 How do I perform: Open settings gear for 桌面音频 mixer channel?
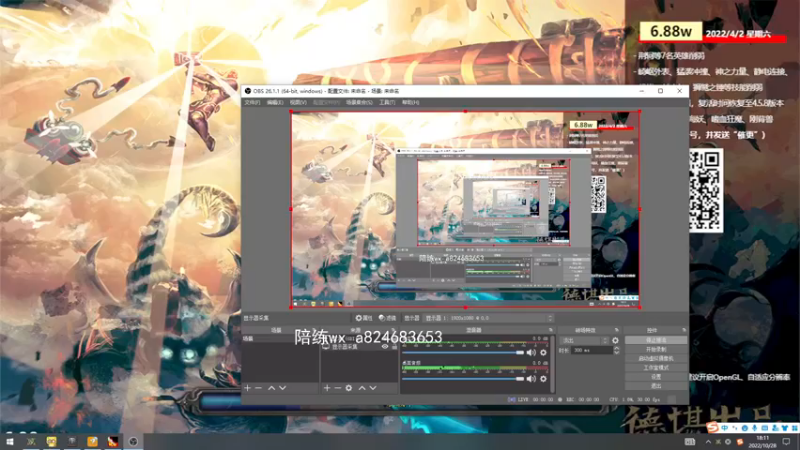543,379
